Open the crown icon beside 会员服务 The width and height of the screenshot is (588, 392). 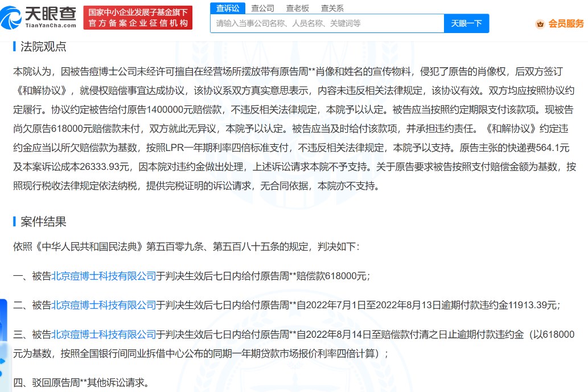click(x=540, y=24)
